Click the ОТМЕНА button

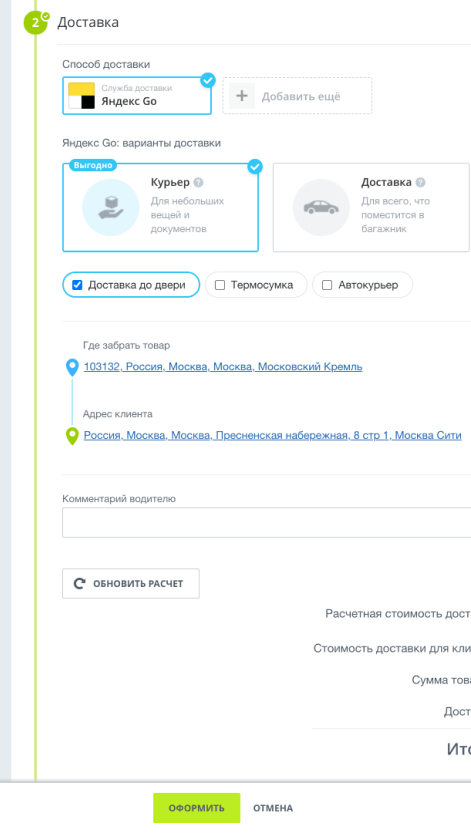pos(273,808)
